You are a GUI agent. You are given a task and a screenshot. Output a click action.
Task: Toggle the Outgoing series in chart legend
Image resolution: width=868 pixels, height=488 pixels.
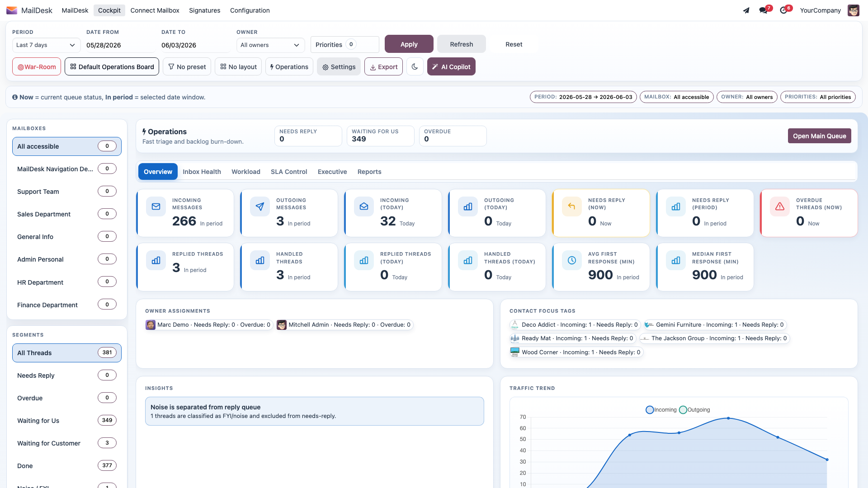pyautogui.click(x=695, y=410)
